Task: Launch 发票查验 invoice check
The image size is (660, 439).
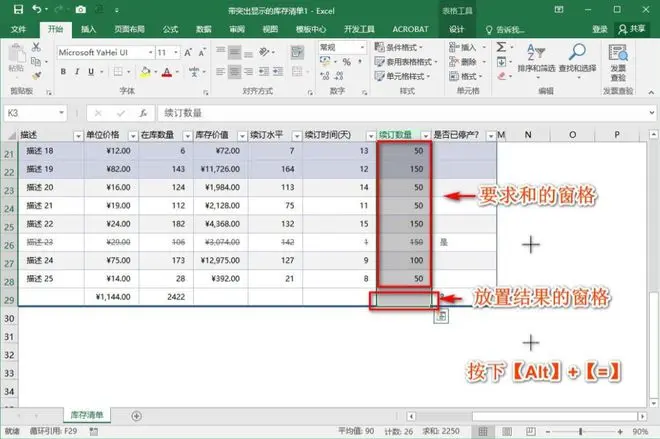Action: tap(618, 63)
